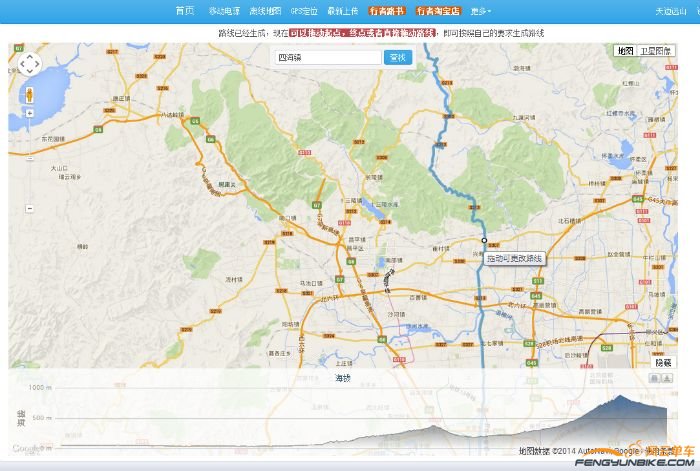Click the elevation chart download icon

[667, 379]
